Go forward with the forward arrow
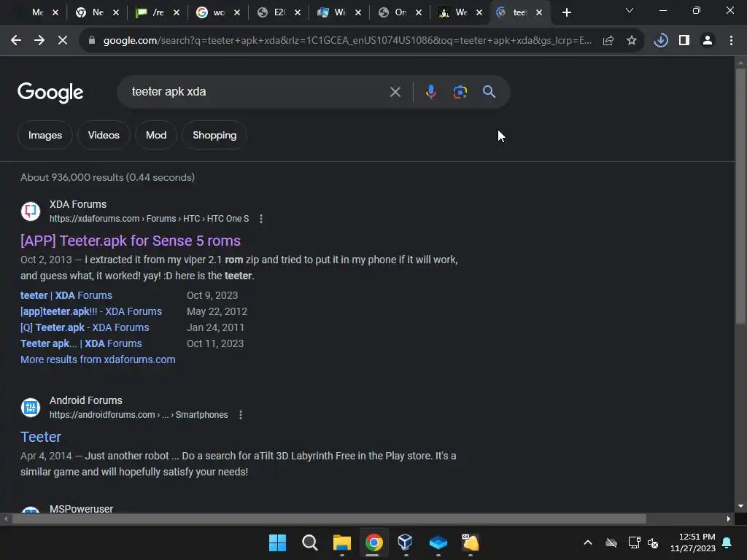This screenshot has width=747, height=560. (39, 41)
